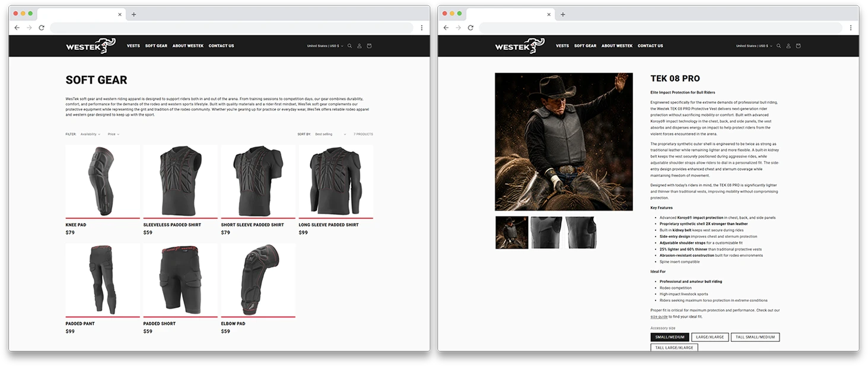Close the tab in left browser window
This screenshot has width=868, height=366.
[x=119, y=14]
